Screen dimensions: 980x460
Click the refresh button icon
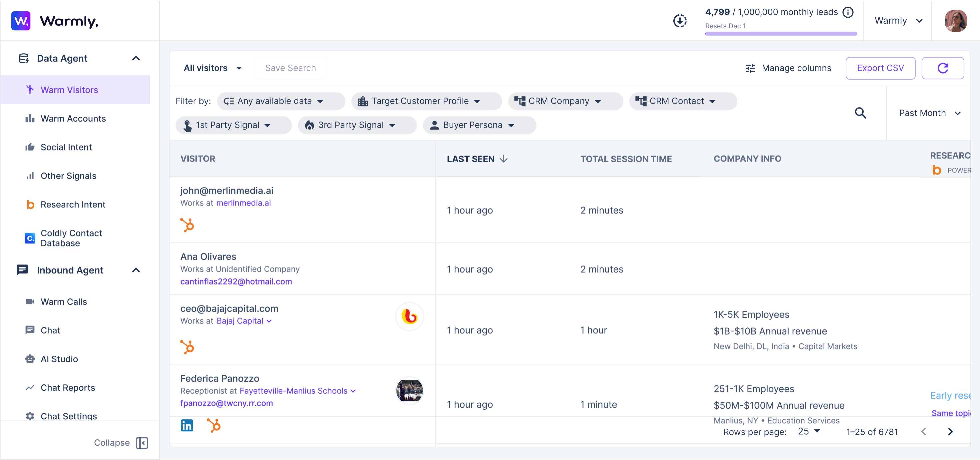pos(943,68)
